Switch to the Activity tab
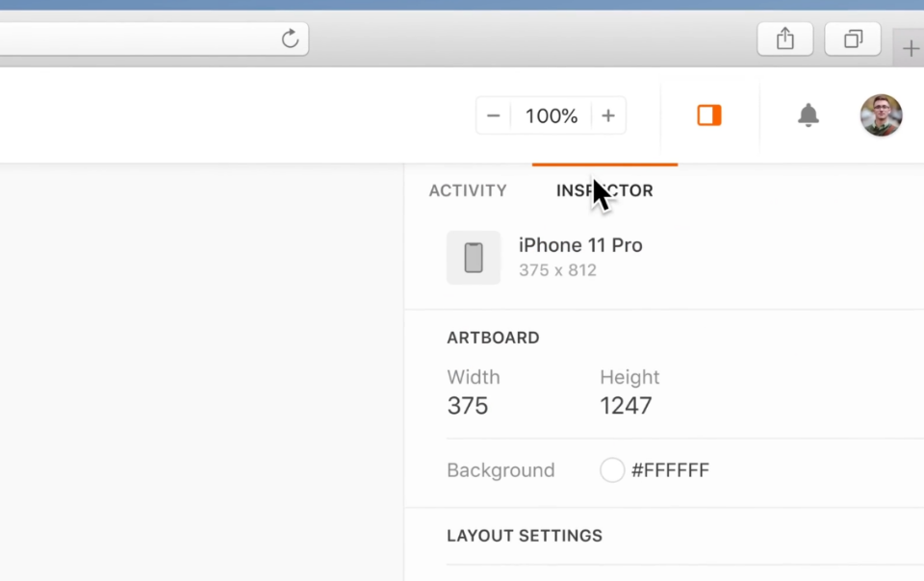The height and width of the screenshot is (581, 924). (468, 190)
